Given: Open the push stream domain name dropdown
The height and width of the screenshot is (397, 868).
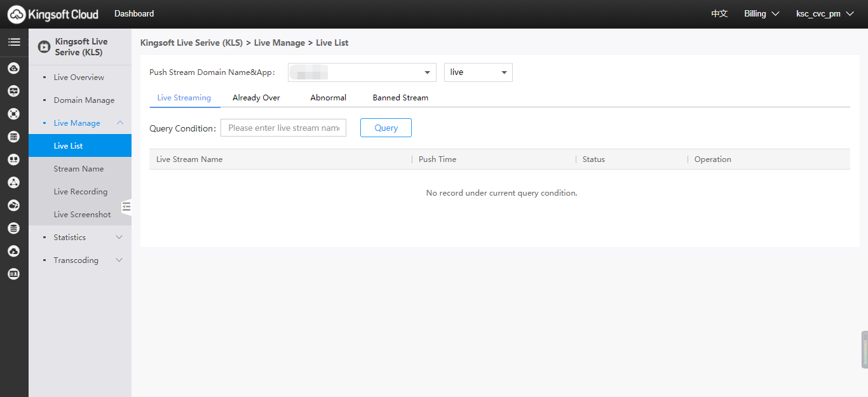Looking at the screenshot, I should click(x=362, y=72).
